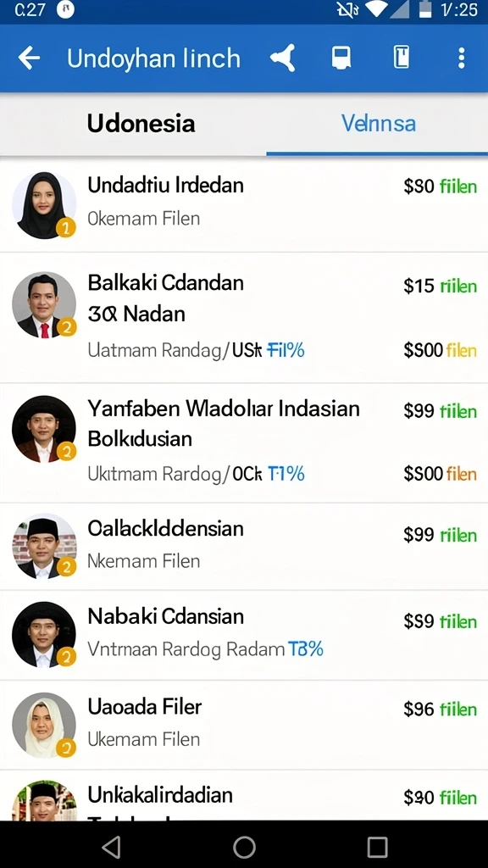Tap avatar of man with red tie
The width and height of the screenshot is (488, 868).
pos(44,304)
